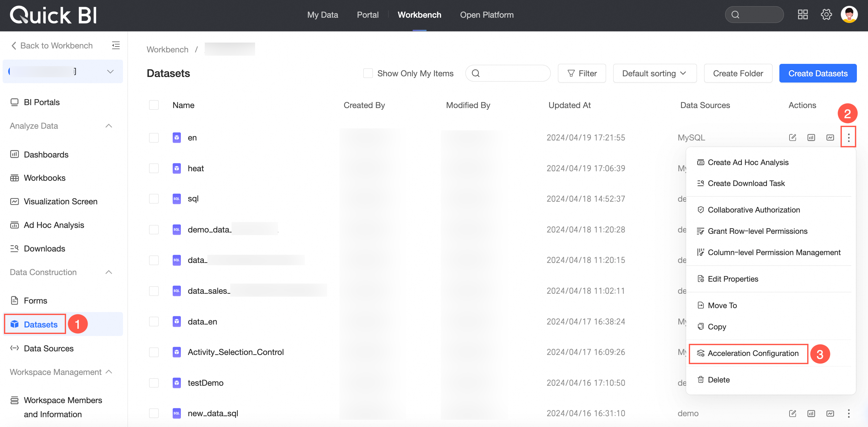Click the visualization screen icon in the en row
Screen dimensions: 868x427
830,138
